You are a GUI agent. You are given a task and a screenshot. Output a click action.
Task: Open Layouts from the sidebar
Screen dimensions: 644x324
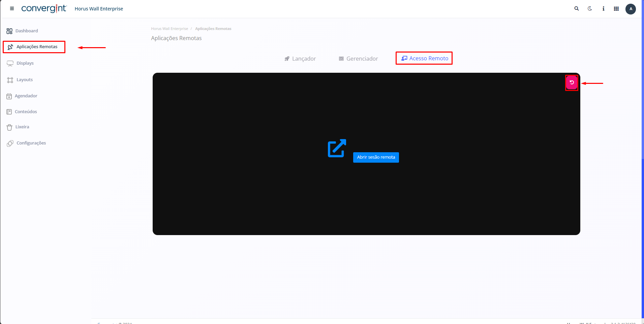[x=20, y=80]
